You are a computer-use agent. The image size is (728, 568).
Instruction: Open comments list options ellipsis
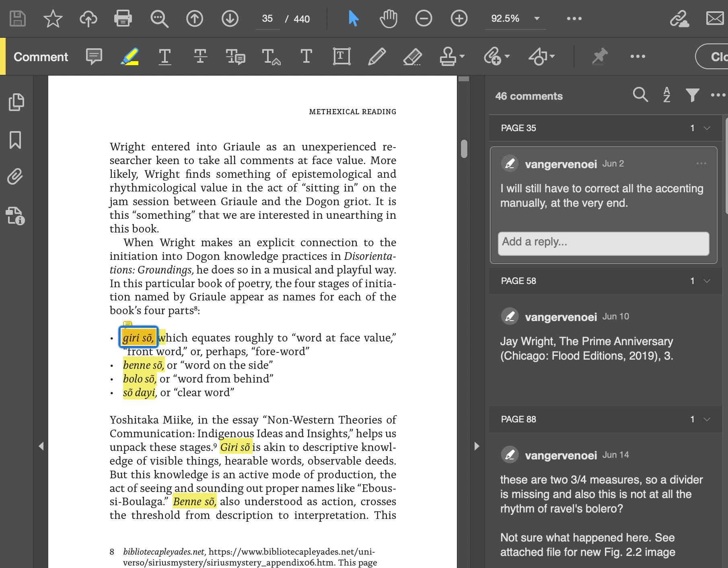(x=718, y=95)
